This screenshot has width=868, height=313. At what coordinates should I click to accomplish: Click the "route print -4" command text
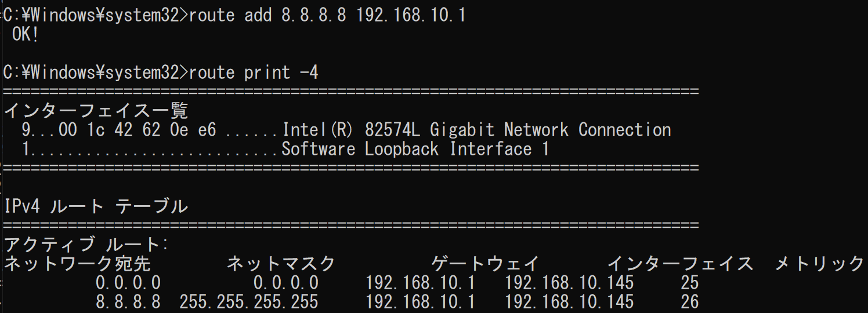point(254,72)
